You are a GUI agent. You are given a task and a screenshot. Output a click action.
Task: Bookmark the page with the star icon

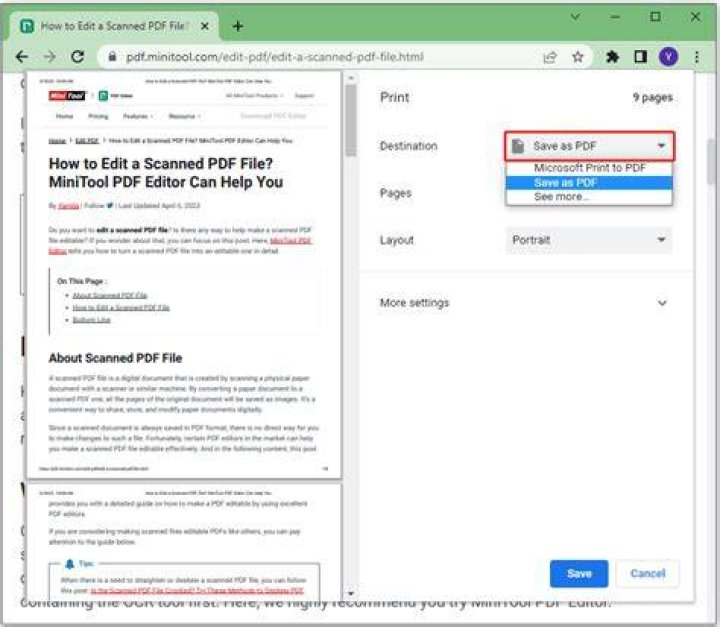tap(578, 57)
